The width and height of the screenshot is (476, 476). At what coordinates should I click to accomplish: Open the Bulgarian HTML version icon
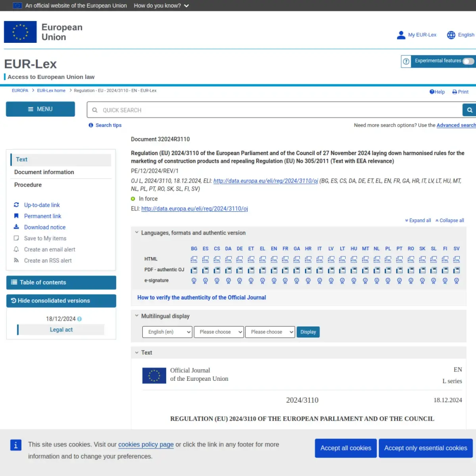[194, 259]
